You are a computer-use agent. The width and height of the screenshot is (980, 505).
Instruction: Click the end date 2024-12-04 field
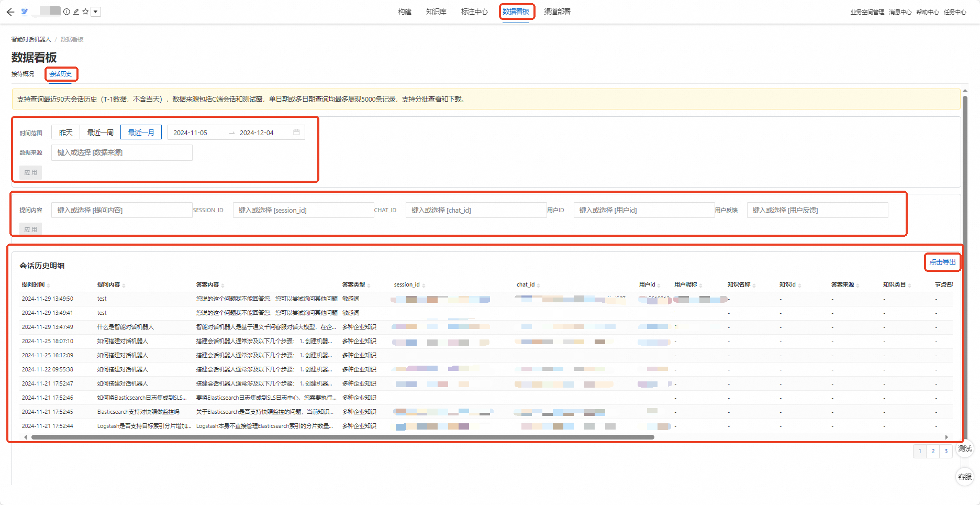click(x=257, y=133)
